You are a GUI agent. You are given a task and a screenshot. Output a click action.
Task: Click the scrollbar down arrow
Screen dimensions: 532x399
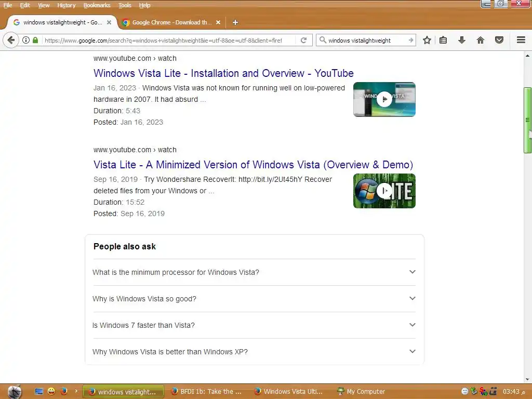pos(527,379)
